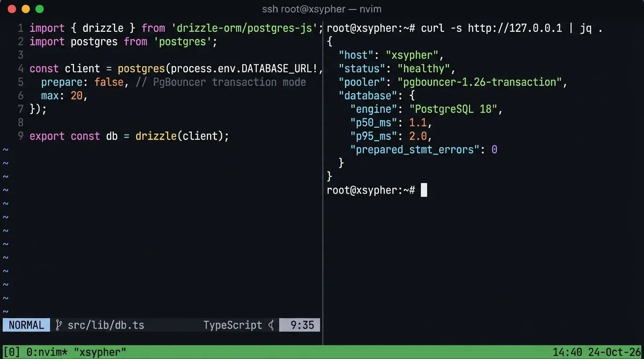Click the [0] tmux session label

12,352
